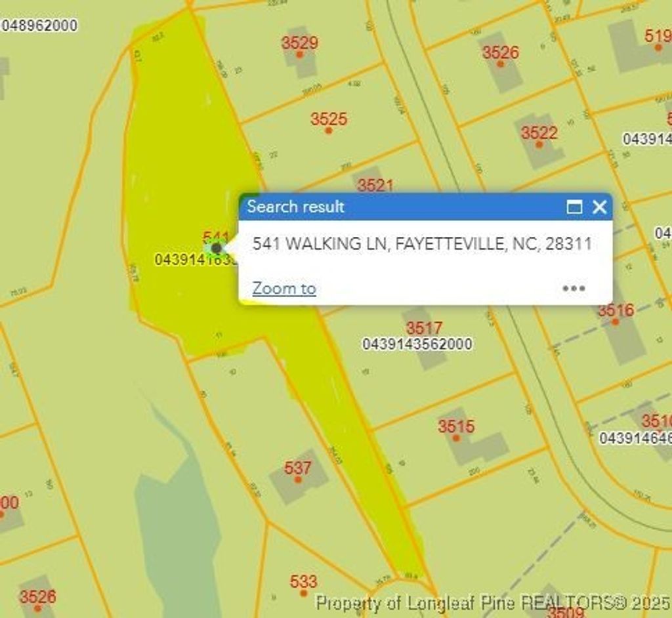The height and width of the screenshot is (618, 672).
Task: Maximize the Search result popup
Action: tap(574, 207)
